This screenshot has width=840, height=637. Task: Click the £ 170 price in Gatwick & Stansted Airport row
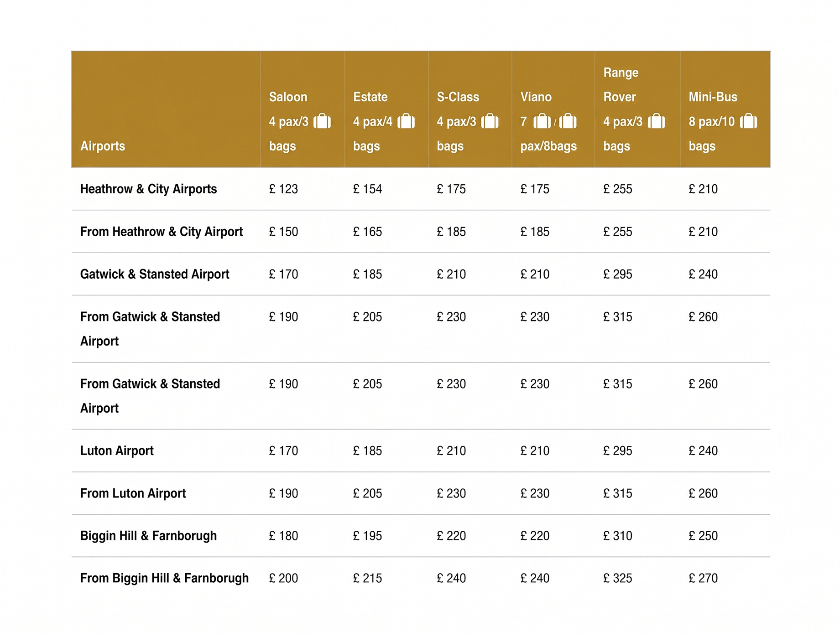[283, 274]
